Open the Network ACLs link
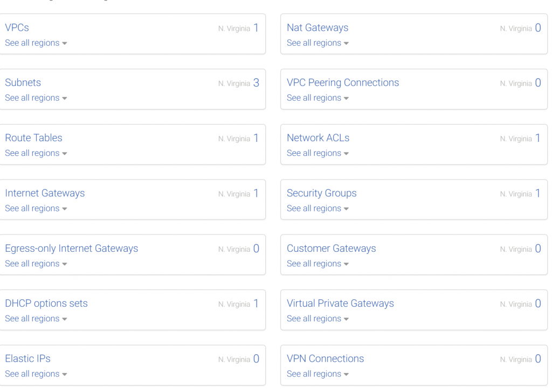Viewport: 552px width, 392px height. (318, 137)
